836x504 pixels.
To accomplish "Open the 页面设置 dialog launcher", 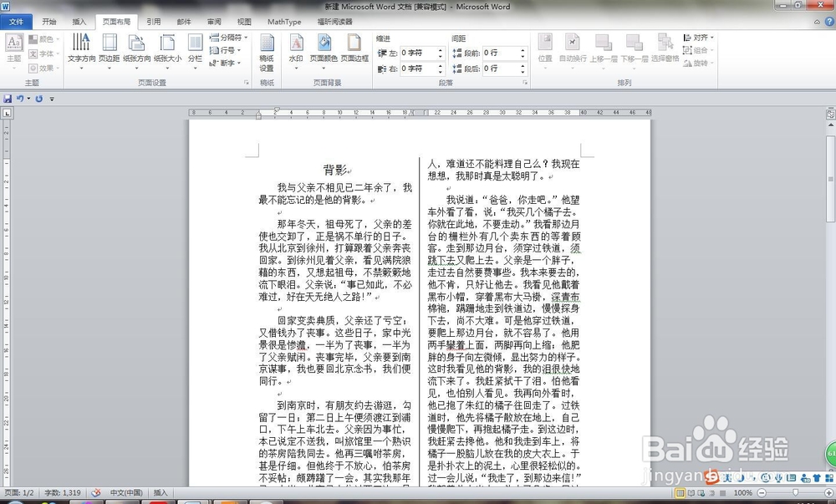I will (x=247, y=83).
